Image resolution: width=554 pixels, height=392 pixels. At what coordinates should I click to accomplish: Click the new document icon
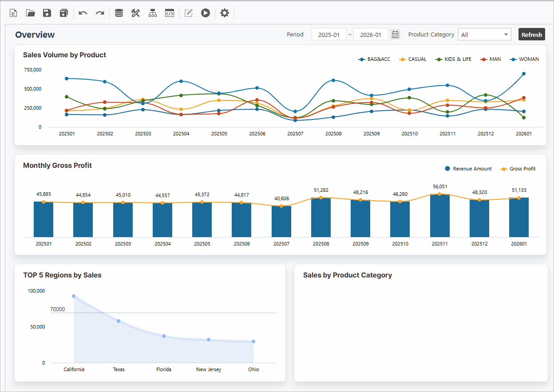pyautogui.click(x=14, y=13)
